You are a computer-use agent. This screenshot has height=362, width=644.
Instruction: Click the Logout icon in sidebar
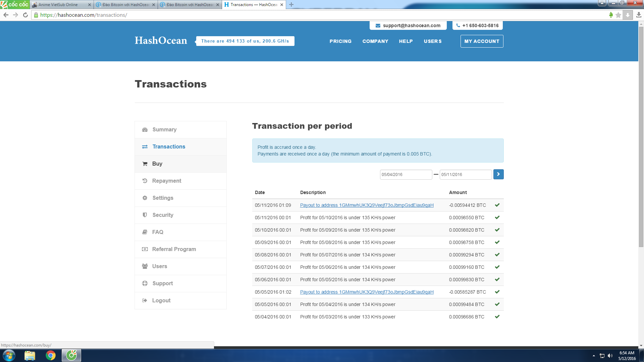coord(145,301)
